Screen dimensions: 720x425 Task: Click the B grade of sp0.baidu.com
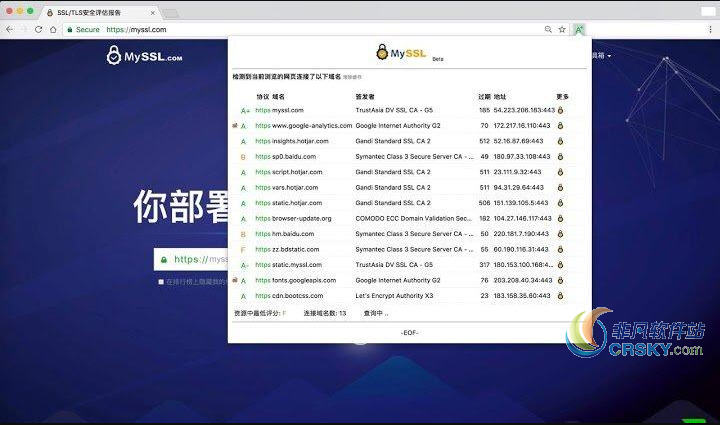243,157
